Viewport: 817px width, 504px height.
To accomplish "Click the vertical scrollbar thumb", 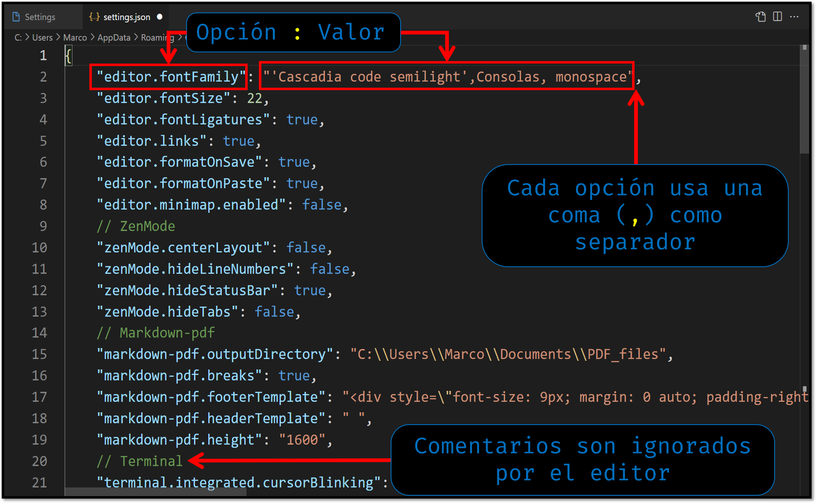I will tap(805, 100).
